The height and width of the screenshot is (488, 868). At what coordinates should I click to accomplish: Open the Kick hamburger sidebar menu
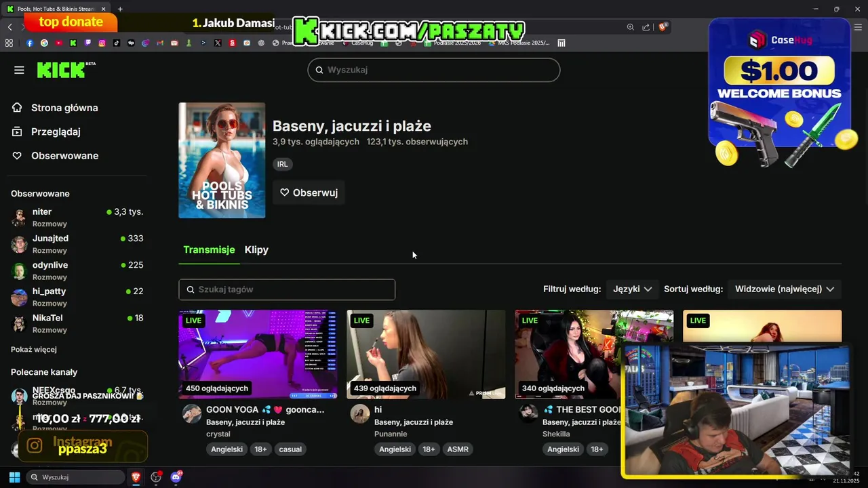click(x=19, y=70)
